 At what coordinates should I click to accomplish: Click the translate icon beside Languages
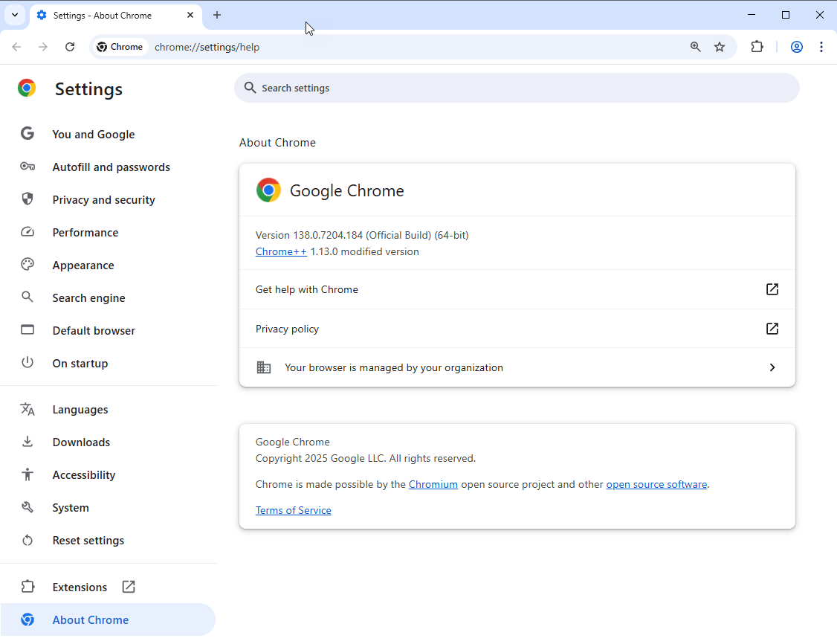pos(28,409)
